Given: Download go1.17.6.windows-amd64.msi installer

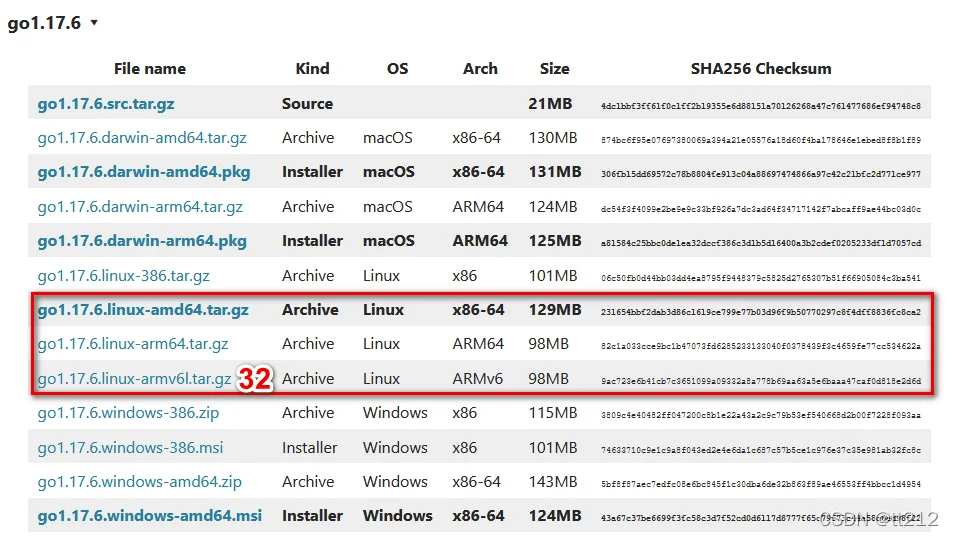Looking at the screenshot, I should click(x=150, y=516).
